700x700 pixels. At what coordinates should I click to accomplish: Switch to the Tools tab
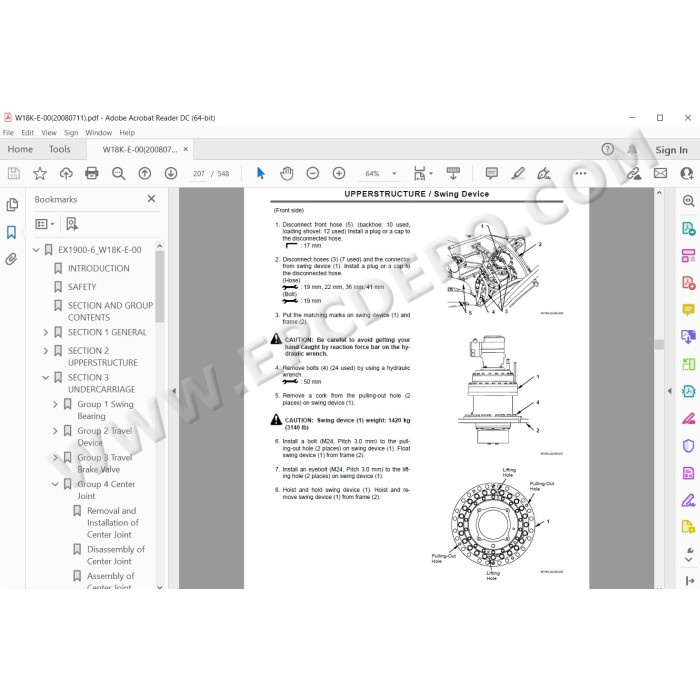[x=59, y=149]
